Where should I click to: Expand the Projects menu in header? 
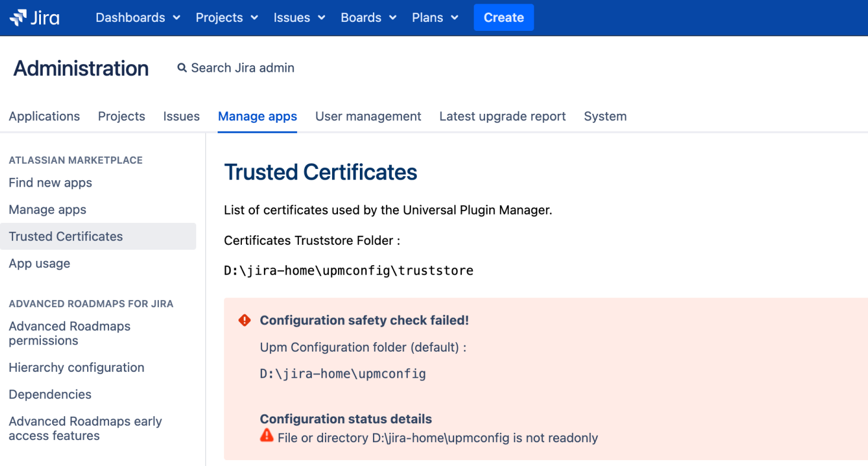(226, 18)
